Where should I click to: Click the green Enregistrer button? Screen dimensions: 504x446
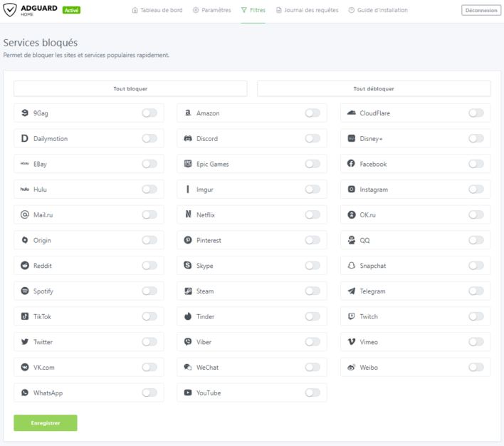click(x=46, y=423)
